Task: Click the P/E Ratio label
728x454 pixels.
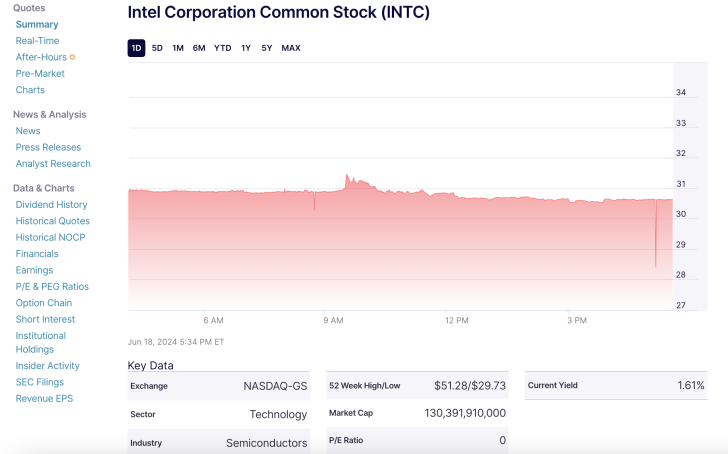Action: coord(346,440)
